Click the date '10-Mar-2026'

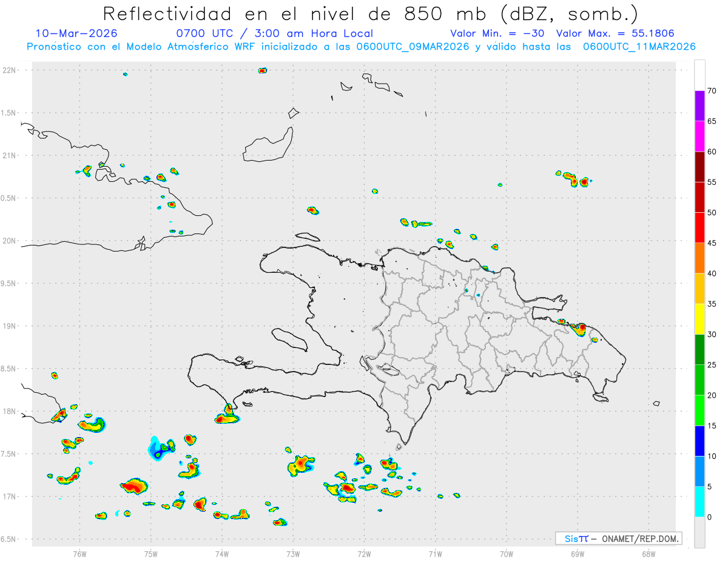(x=76, y=33)
